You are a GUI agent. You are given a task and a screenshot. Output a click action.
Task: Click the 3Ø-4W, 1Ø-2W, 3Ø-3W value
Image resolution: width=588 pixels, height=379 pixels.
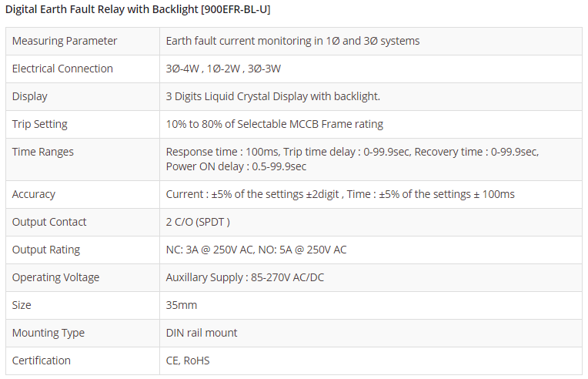coord(223,69)
